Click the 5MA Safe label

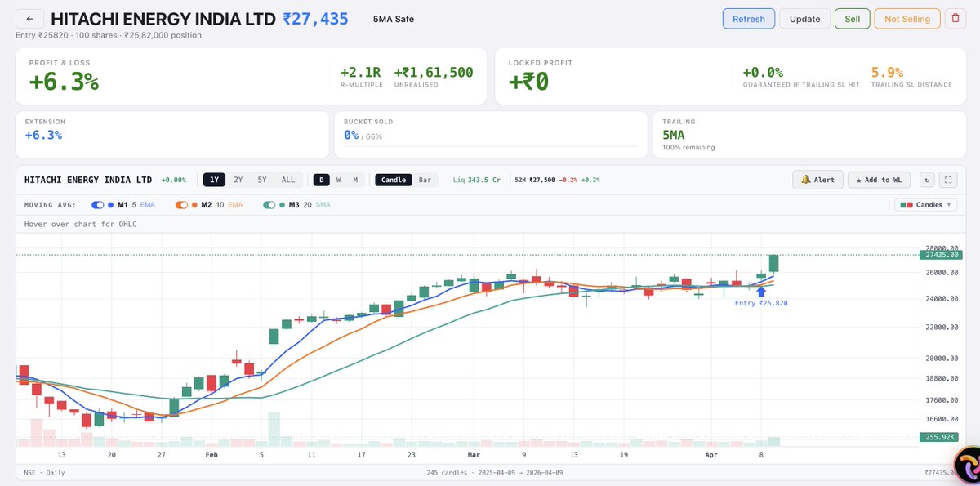[x=393, y=19]
